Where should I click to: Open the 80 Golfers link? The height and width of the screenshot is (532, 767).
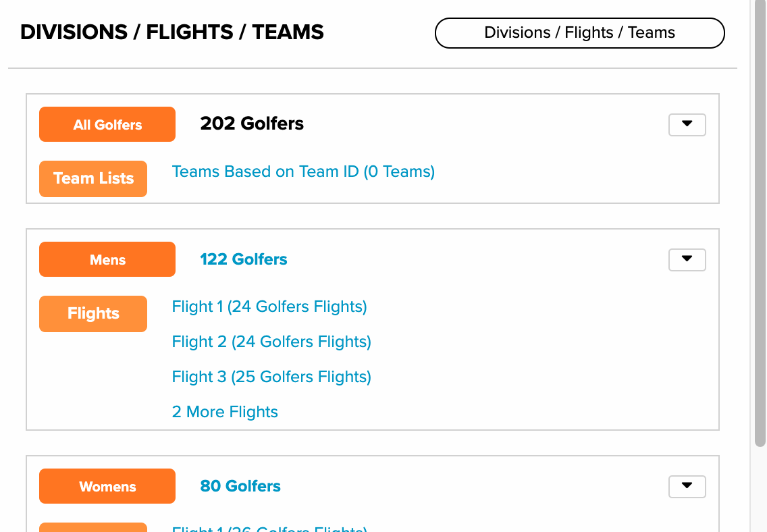[x=240, y=486]
